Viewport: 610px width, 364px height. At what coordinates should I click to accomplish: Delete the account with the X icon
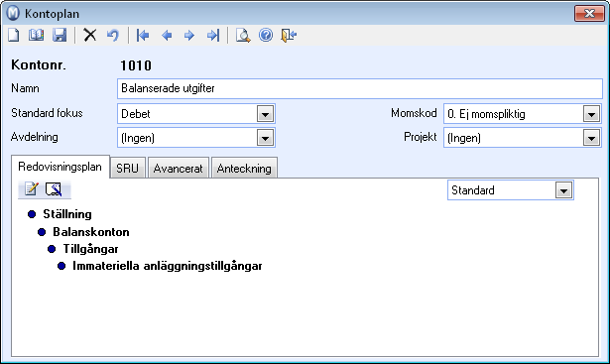pyautogui.click(x=90, y=36)
